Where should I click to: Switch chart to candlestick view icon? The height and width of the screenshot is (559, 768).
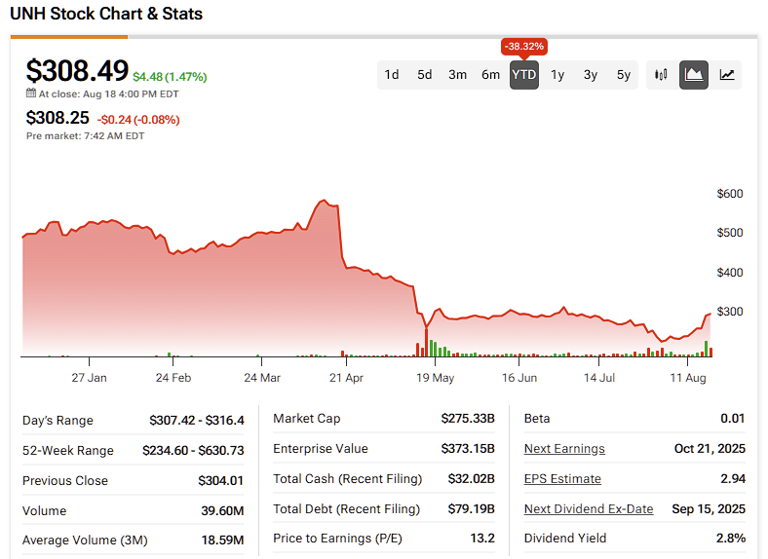[x=661, y=74]
